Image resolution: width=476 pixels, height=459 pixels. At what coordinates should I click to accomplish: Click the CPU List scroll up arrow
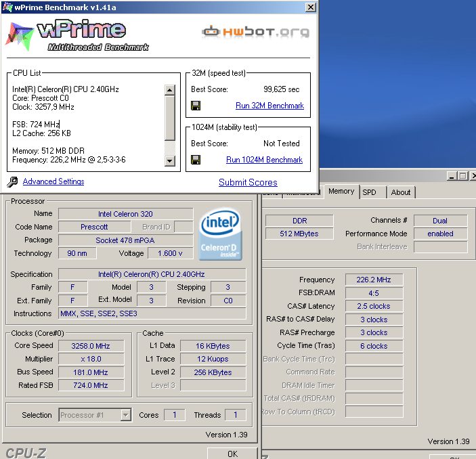[x=170, y=90]
